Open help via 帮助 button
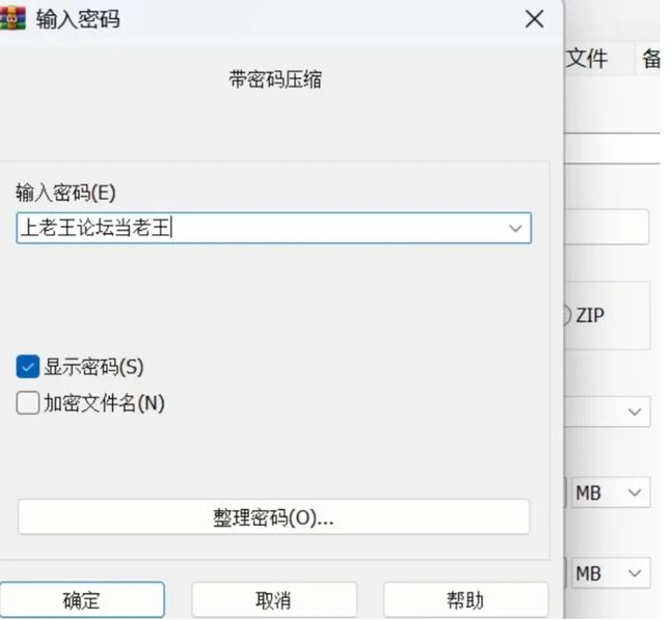This screenshot has height=620, width=672. coord(466,600)
